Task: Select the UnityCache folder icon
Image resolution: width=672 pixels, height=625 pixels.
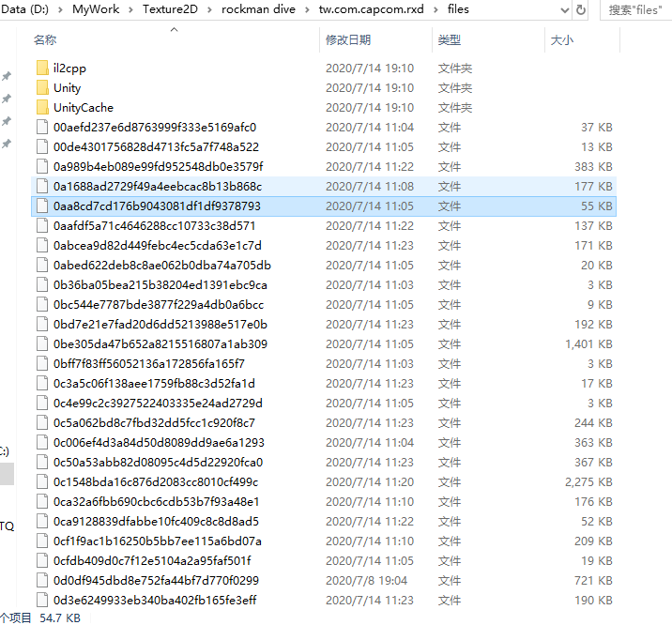Action: pos(42,107)
